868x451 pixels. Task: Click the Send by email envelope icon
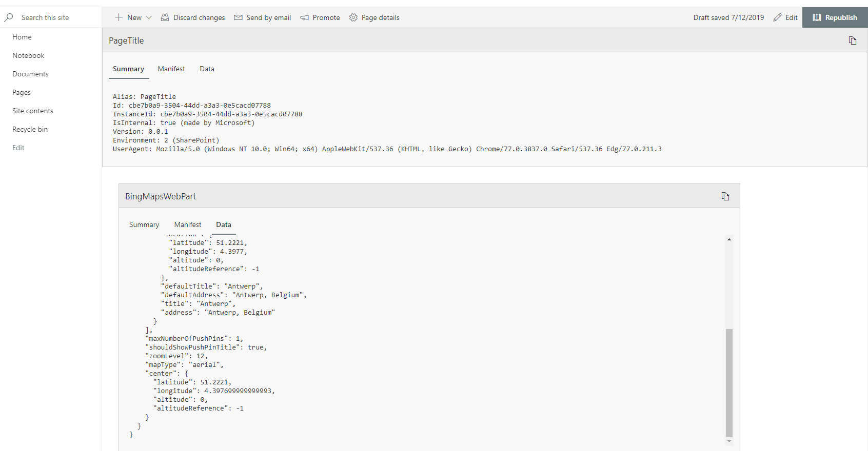click(x=238, y=17)
